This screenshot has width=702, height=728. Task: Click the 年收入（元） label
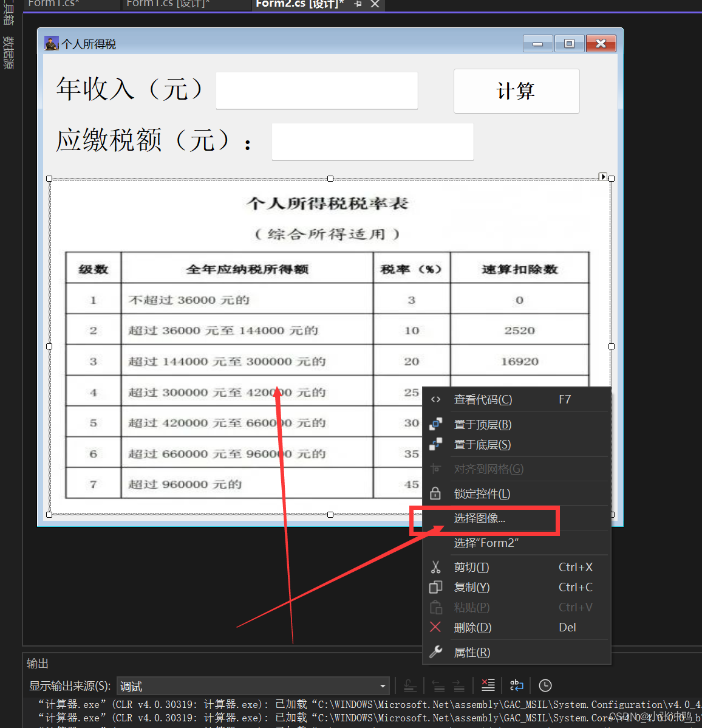tap(130, 89)
